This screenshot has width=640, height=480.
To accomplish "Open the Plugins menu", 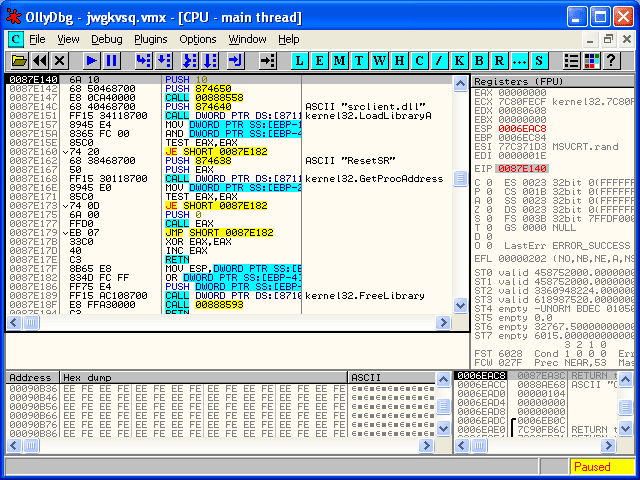I will tap(151, 39).
